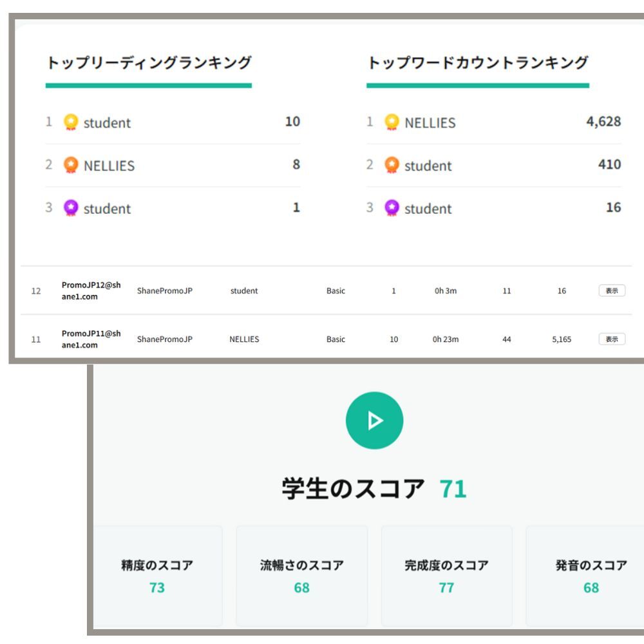Screen dimensions: 644x644
Task: Click the PromoJP12@shane1.com email
Action: (x=91, y=290)
